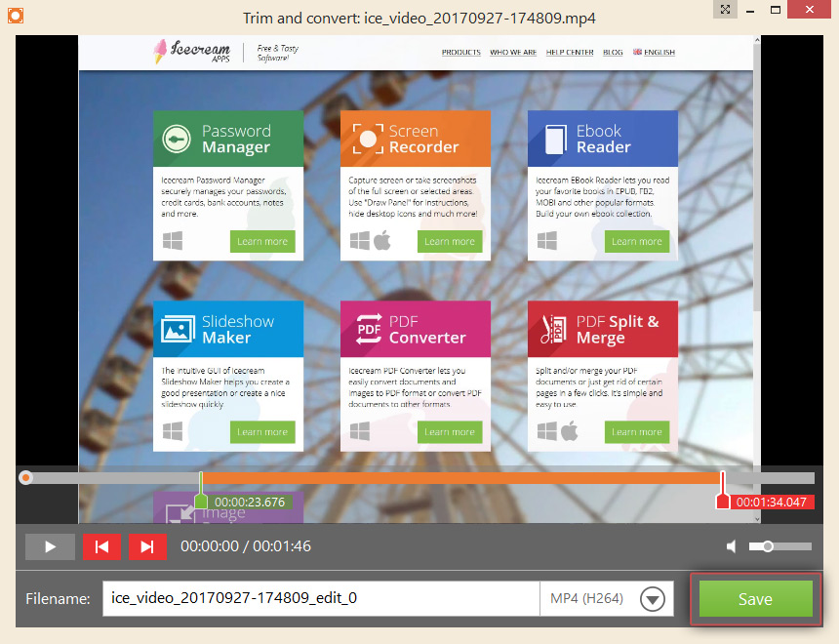The height and width of the screenshot is (644, 839).
Task: Click the webpage scrollbar down arrow
Action: [x=757, y=519]
